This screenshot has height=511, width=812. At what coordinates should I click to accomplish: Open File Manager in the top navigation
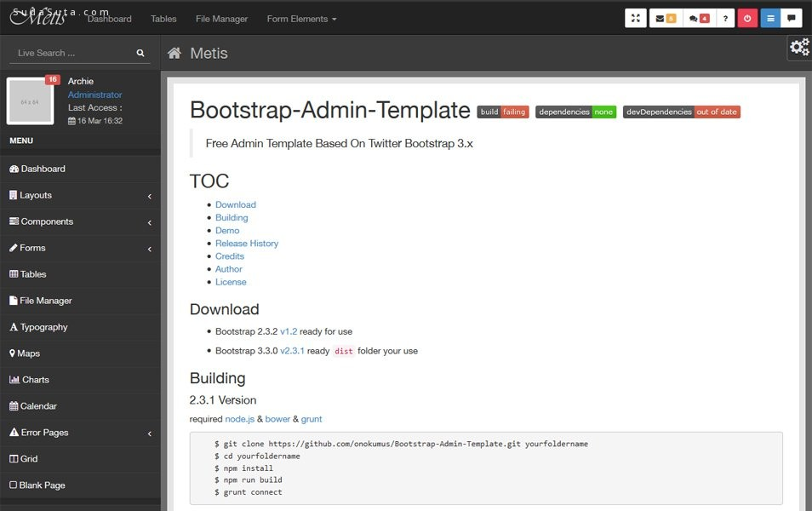(x=221, y=19)
